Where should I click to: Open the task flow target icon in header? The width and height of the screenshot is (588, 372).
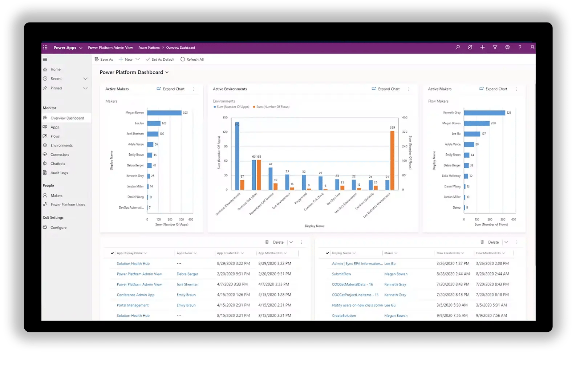[x=470, y=48]
